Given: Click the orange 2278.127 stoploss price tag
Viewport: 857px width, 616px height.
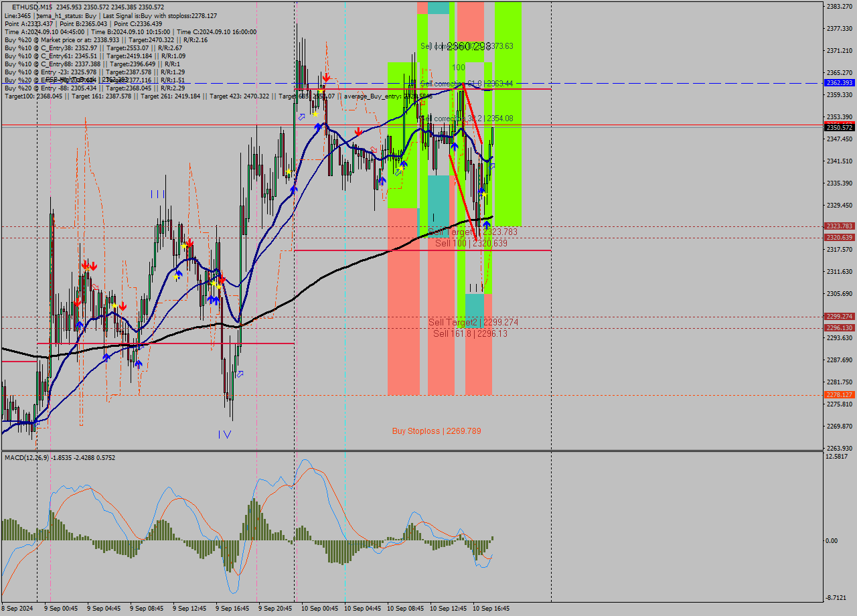Looking at the screenshot, I should pos(839,395).
